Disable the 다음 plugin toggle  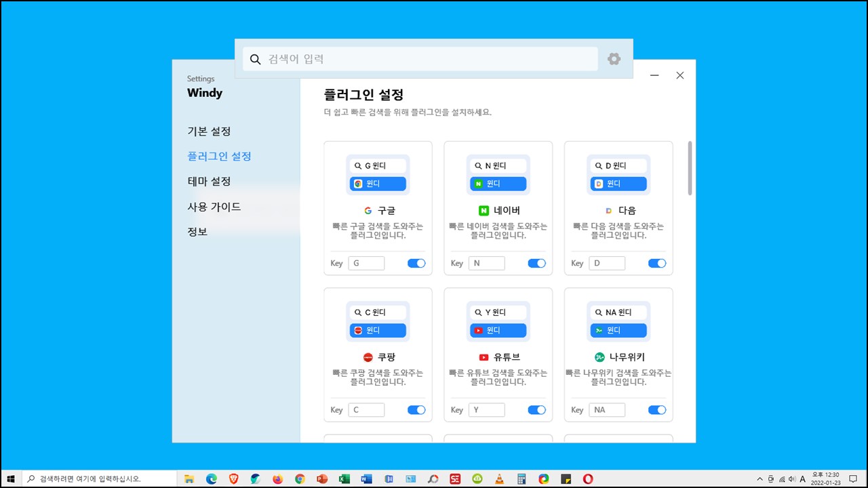click(x=657, y=263)
